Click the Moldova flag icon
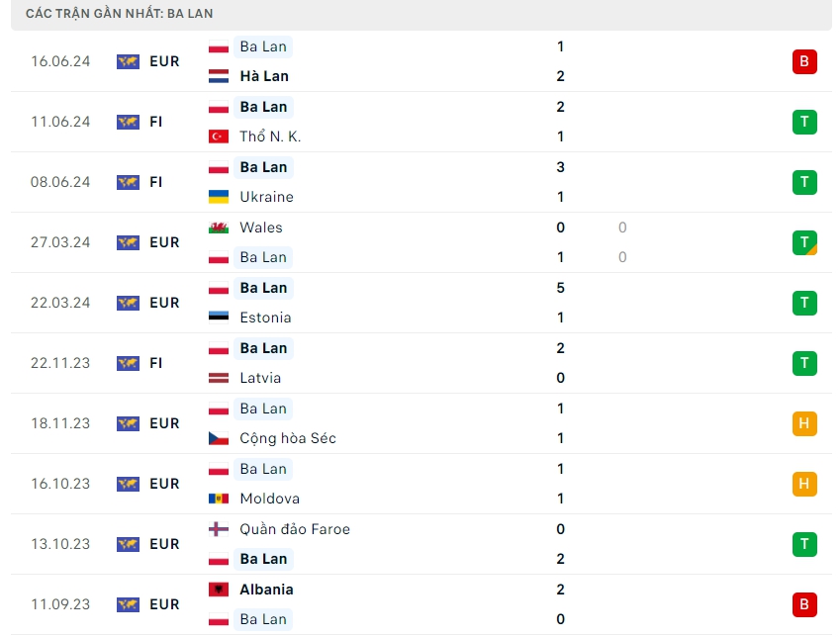Viewport: 840px width, 638px height. (x=219, y=499)
